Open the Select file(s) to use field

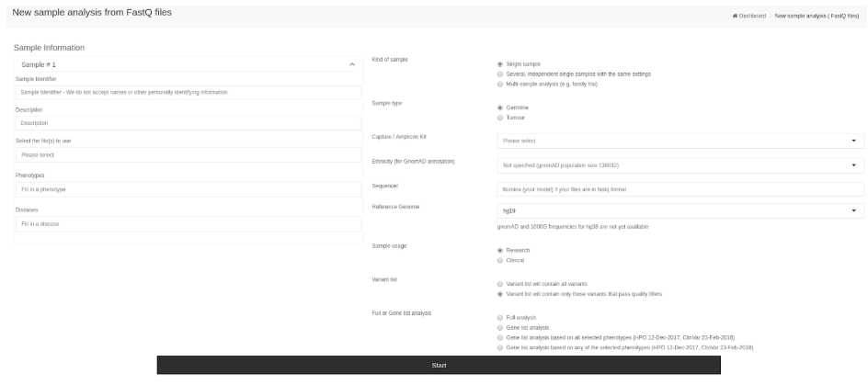coord(188,155)
